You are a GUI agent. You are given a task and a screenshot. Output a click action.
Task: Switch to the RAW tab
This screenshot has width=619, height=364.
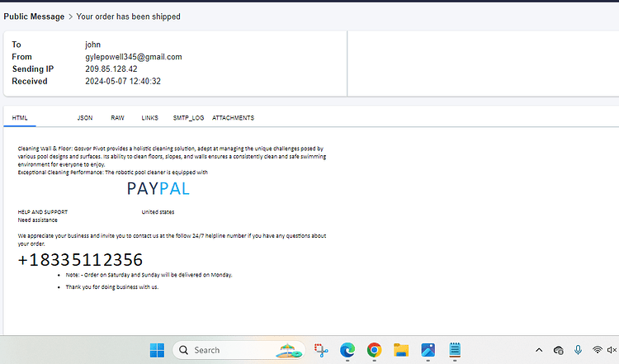[117, 118]
